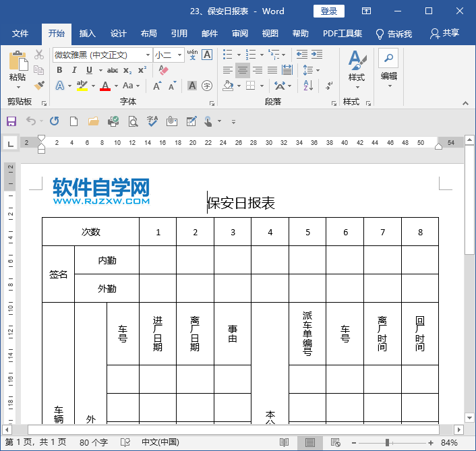Open the Sort A-Z icon
This screenshot has width=476, height=451.
(x=308, y=86)
